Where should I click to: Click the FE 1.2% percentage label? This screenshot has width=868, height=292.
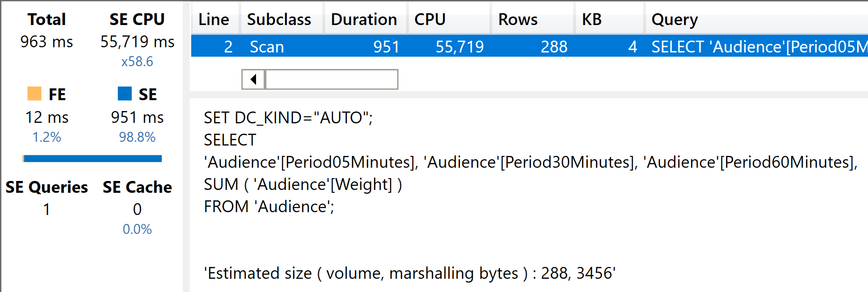point(47,137)
